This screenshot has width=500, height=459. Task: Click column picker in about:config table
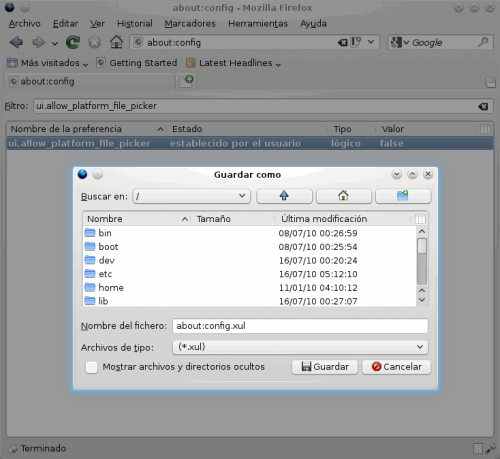point(485,129)
